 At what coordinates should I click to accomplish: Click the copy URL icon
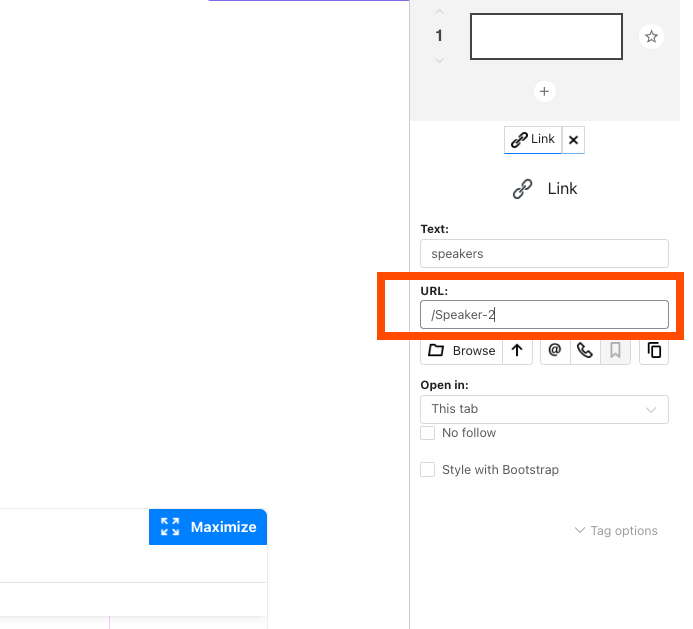654,350
